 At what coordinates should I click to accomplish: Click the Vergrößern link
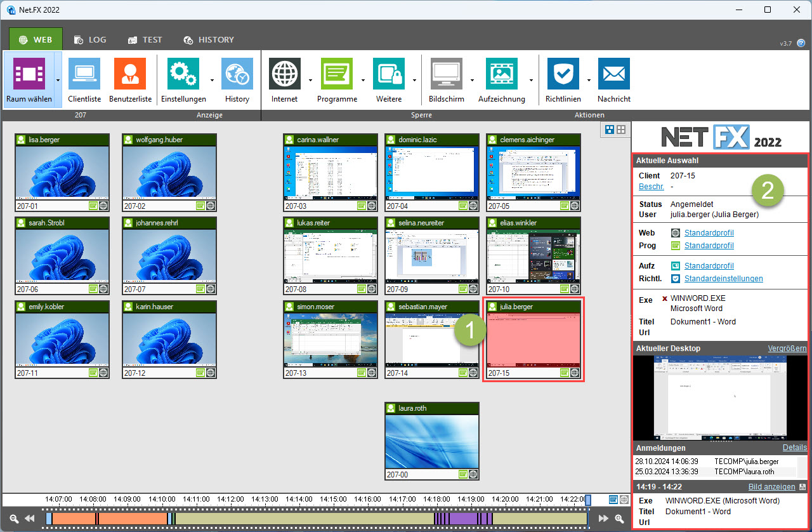(787, 349)
